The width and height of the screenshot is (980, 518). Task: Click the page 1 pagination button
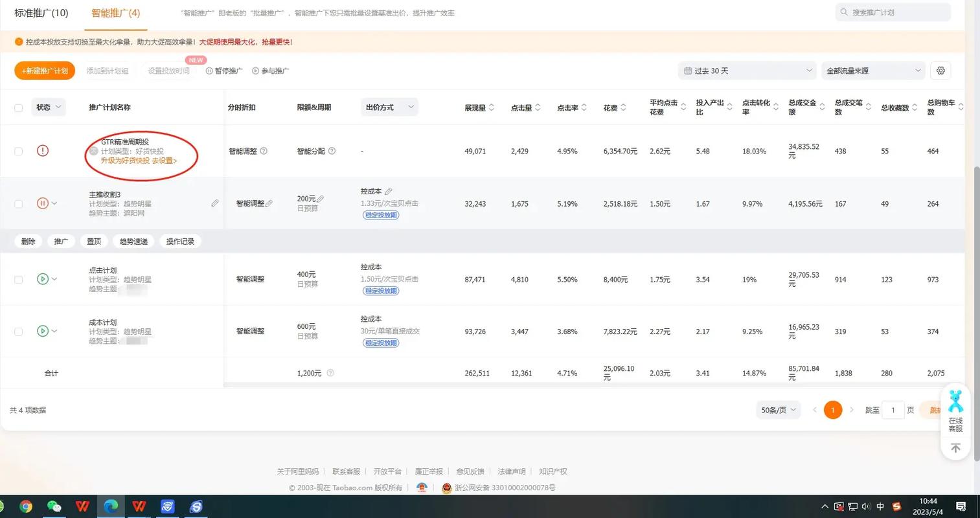point(833,410)
